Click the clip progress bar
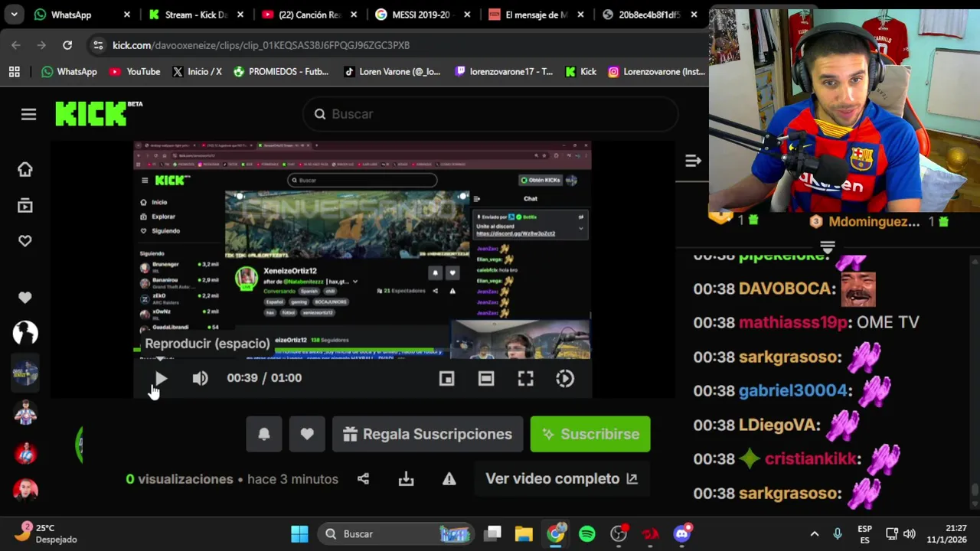 click(x=363, y=350)
